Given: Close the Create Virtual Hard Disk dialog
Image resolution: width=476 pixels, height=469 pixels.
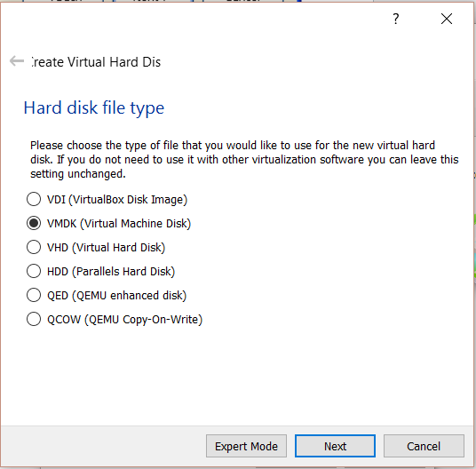Looking at the screenshot, I should (x=446, y=19).
